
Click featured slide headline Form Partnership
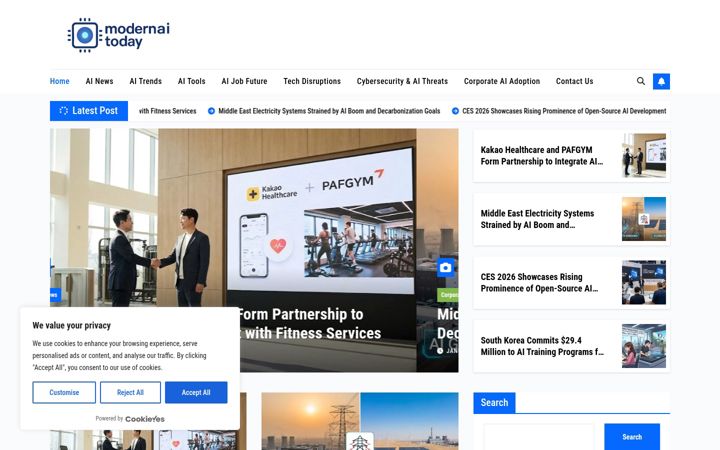click(x=309, y=324)
